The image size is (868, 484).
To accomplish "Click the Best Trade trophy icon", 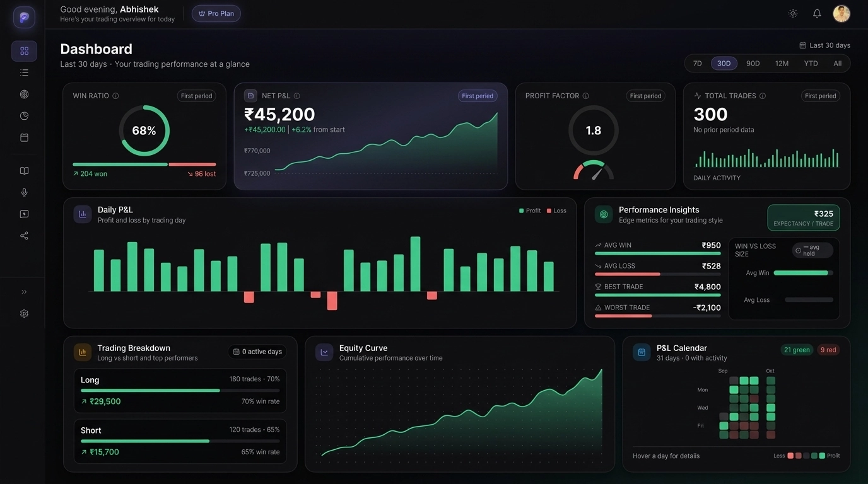I will (598, 287).
